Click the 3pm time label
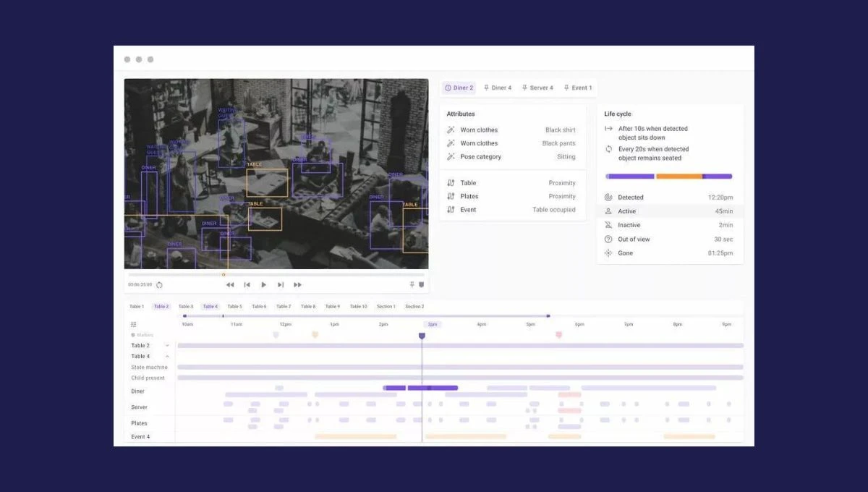This screenshot has height=492, width=868. click(x=433, y=324)
